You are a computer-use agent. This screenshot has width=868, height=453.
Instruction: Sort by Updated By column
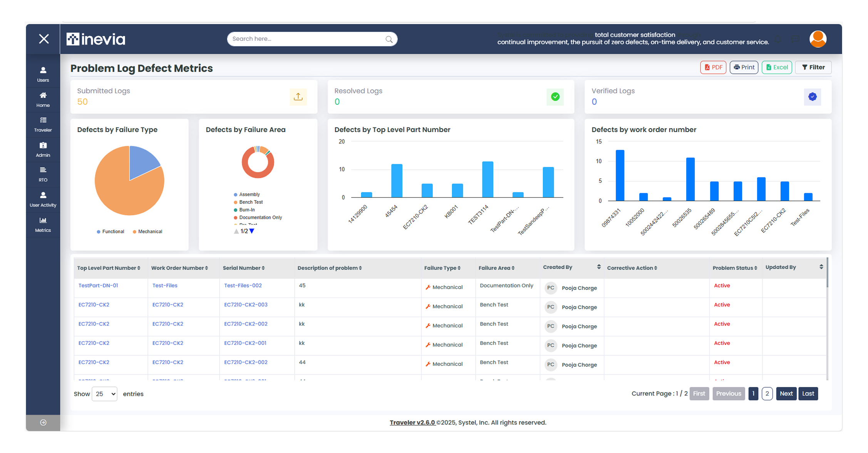794,267
